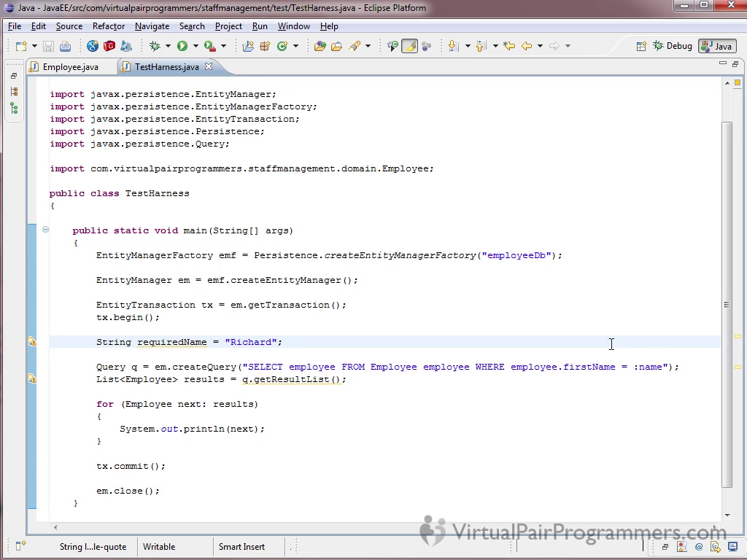
Task: Open the Search dropdown arrow
Action: tap(368, 46)
